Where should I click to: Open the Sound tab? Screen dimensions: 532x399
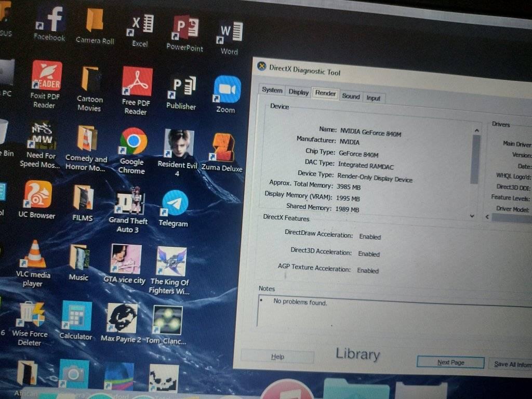coord(351,96)
